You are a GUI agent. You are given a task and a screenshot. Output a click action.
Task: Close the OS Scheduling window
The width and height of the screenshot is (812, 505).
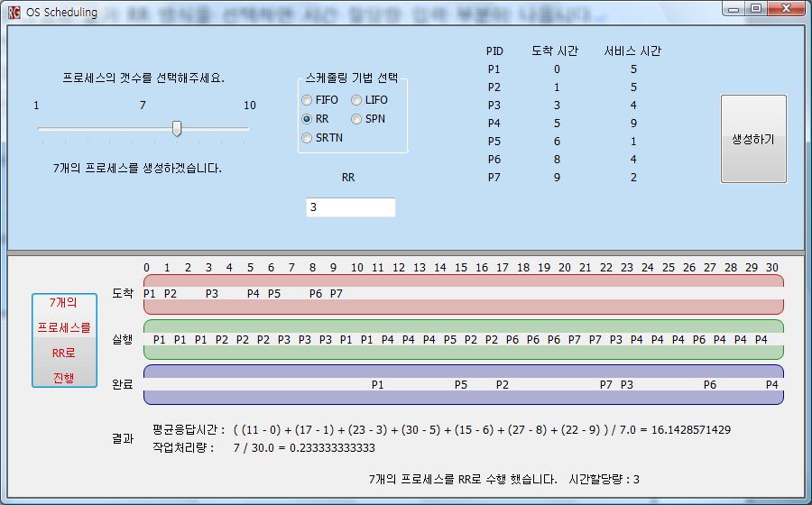tap(786, 8)
